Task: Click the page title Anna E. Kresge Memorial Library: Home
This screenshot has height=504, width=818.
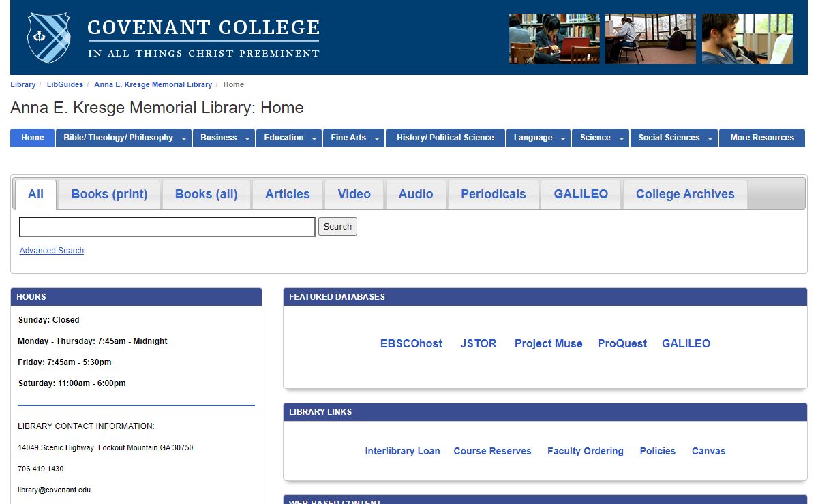Action: [157, 108]
